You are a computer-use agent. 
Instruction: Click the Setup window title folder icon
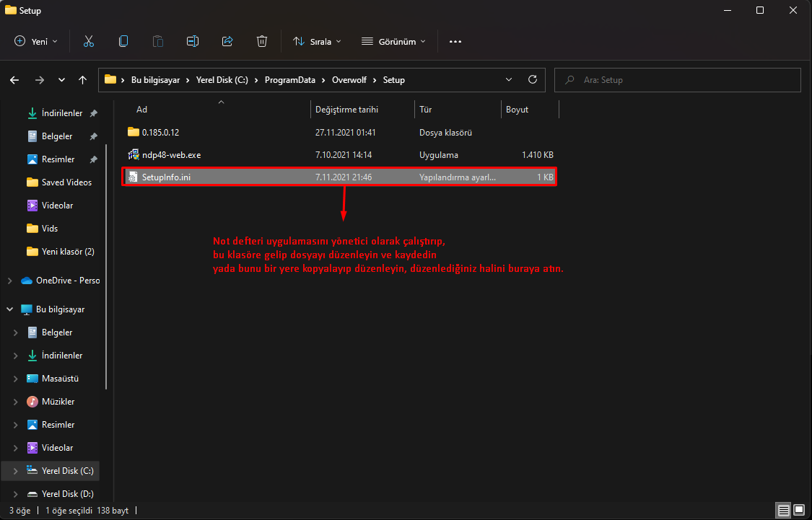10,10
